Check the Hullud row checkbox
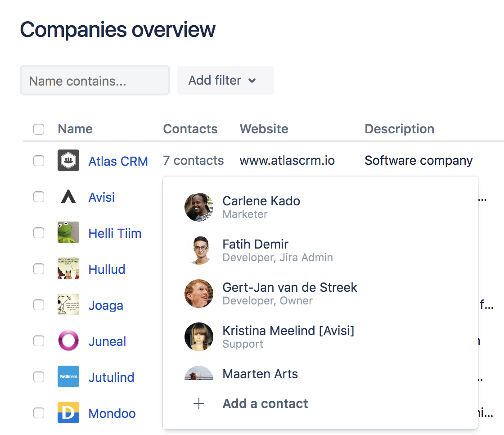 pyautogui.click(x=39, y=269)
